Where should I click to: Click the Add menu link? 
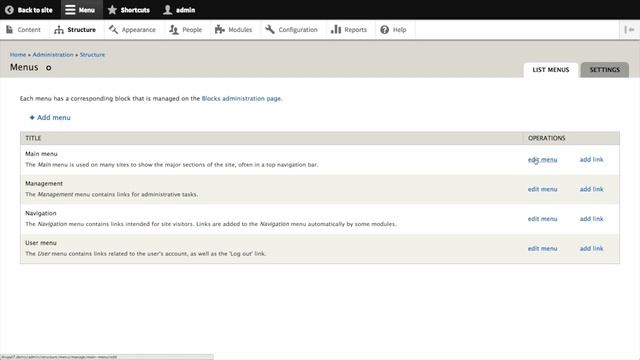pyautogui.click(x=53, y=118)
